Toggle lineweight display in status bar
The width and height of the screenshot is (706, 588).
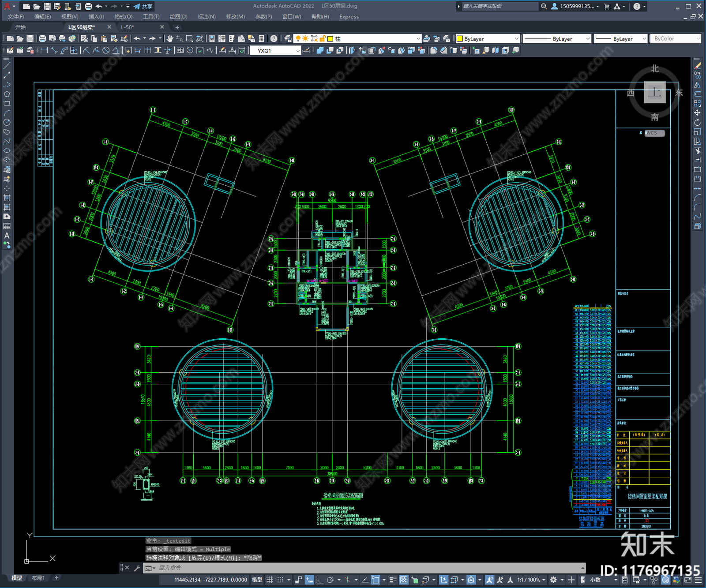393,580
